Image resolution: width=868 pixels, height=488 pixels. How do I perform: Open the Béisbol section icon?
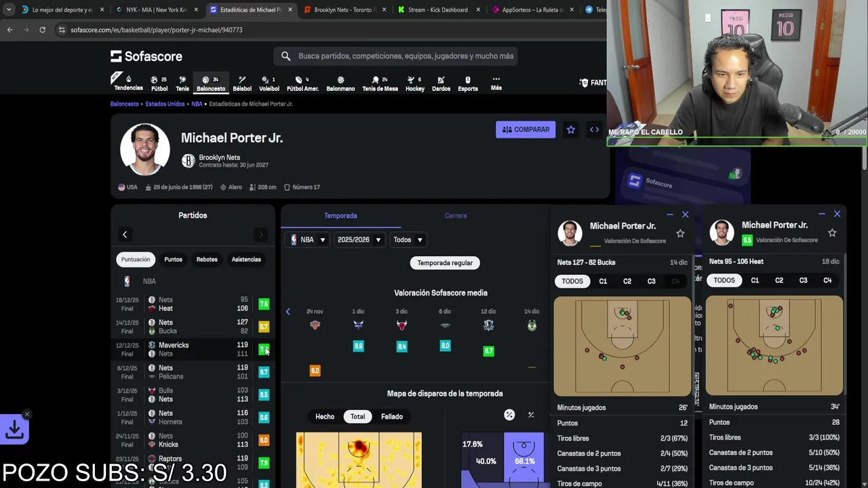point(242,83)
